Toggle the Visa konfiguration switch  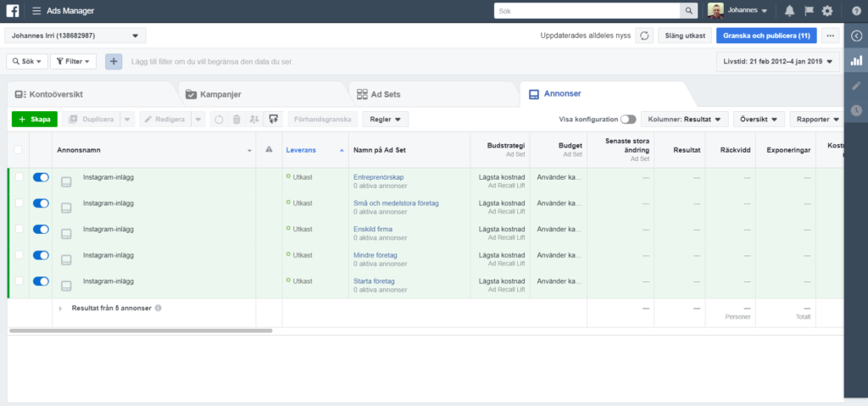pos(628,120)
